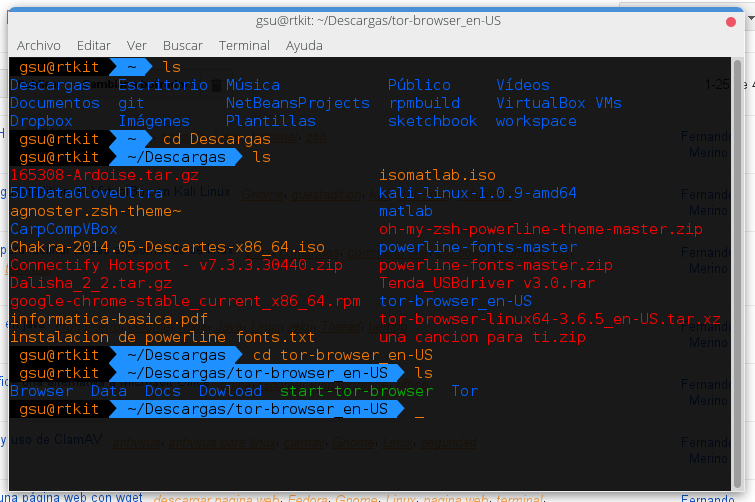Click the 165308-Ardoise.tar.gz file name
This screenshot has height=502, width=755.
coord(104,175)
